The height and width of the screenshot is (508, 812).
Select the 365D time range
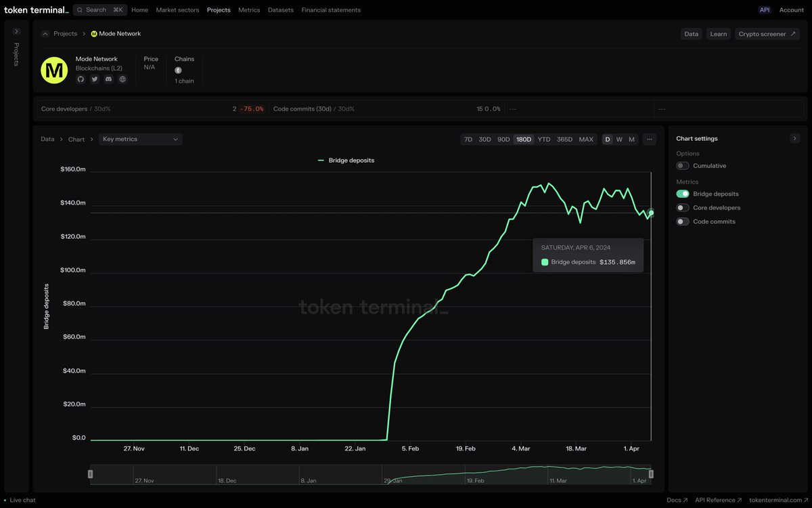(564, 139)
